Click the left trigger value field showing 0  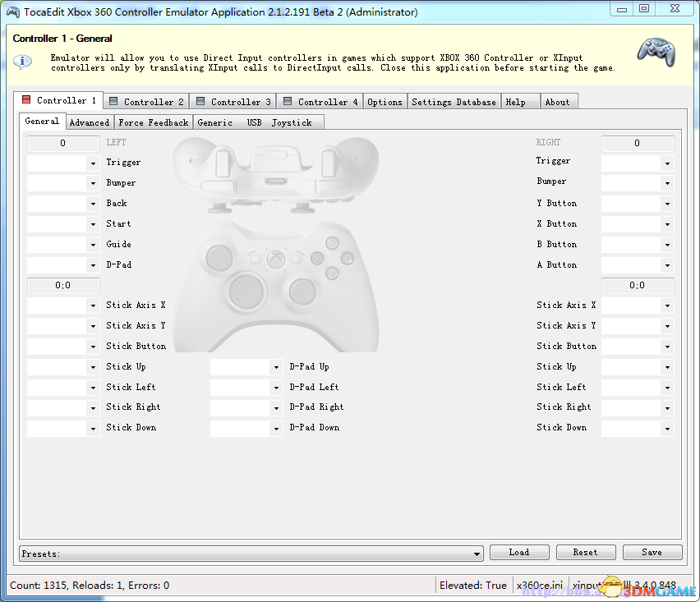pos(63,143)
